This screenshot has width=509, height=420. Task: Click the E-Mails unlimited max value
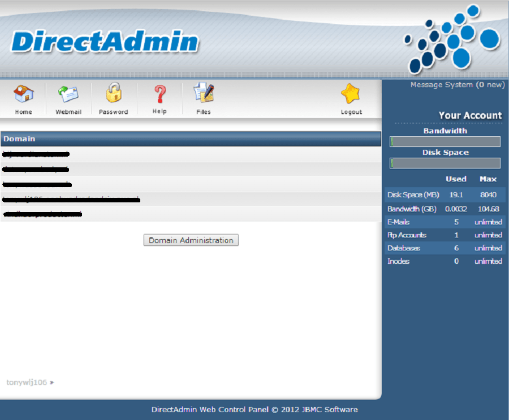coord(488,222)
